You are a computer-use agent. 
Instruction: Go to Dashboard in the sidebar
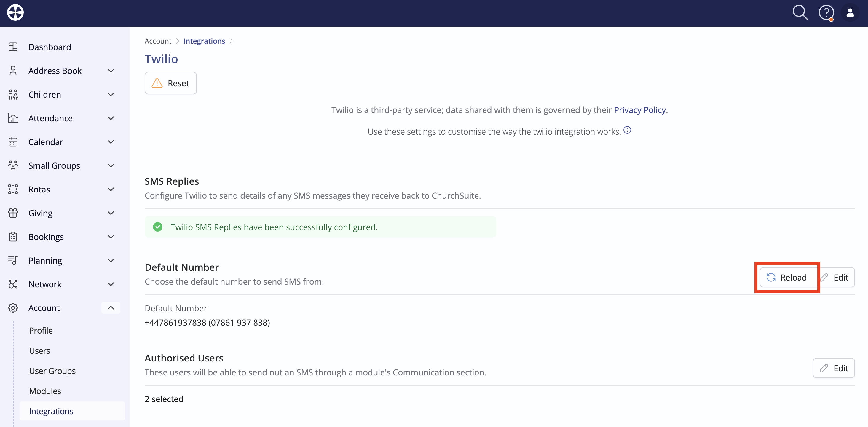pos(50,47)
